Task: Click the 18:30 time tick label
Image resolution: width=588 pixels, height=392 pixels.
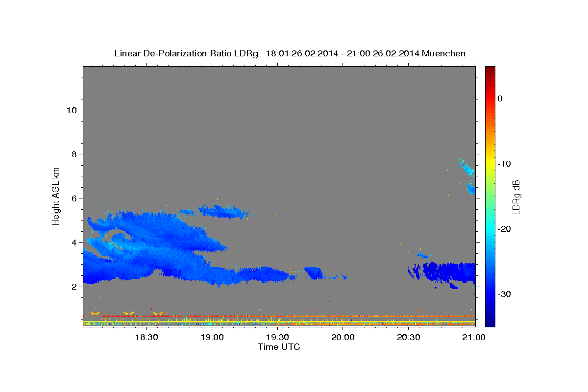Action: (146, 337)
